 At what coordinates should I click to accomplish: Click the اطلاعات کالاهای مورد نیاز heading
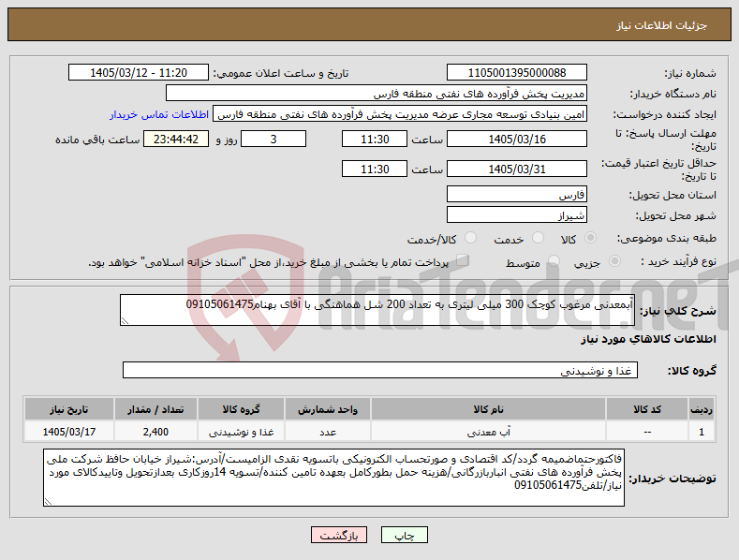pyautogui.click(x=648, y=339)
